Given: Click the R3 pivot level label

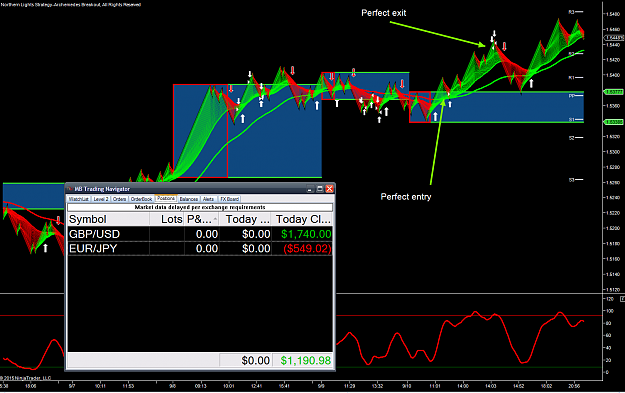Looking at the screenshot, I should click(x=571, y=12).
